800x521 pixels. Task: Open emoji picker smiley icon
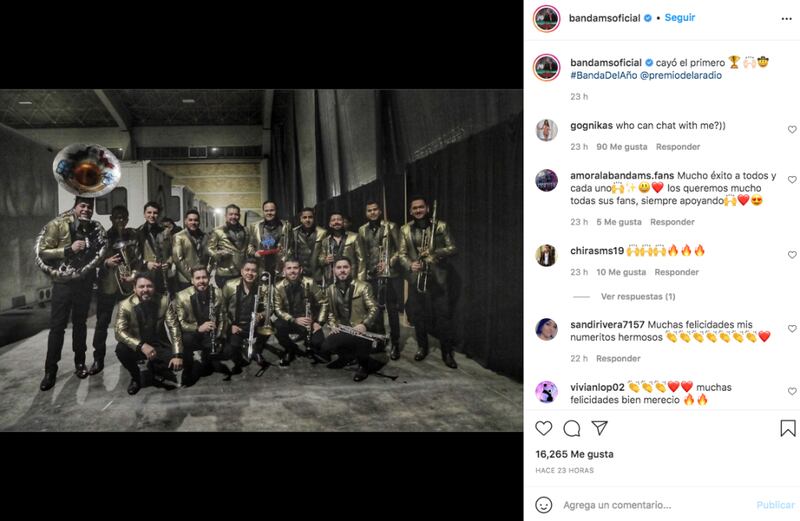543,505
